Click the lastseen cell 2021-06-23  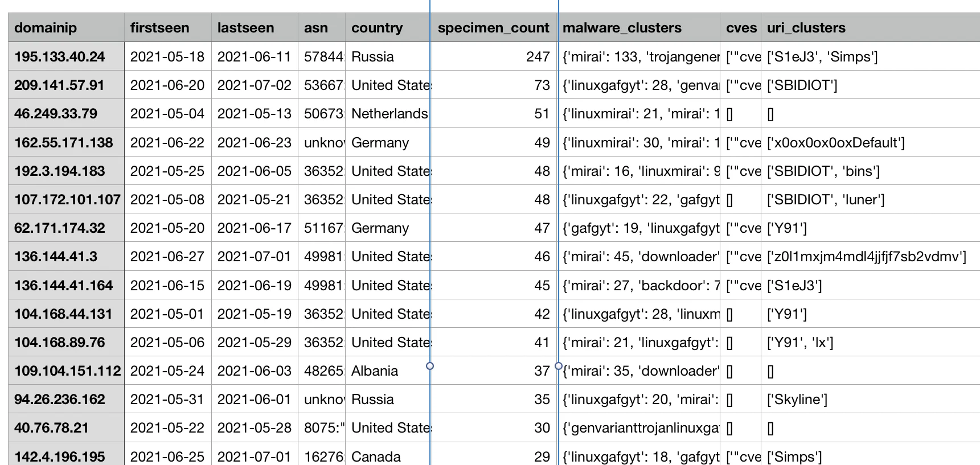(x=255, y=142)
